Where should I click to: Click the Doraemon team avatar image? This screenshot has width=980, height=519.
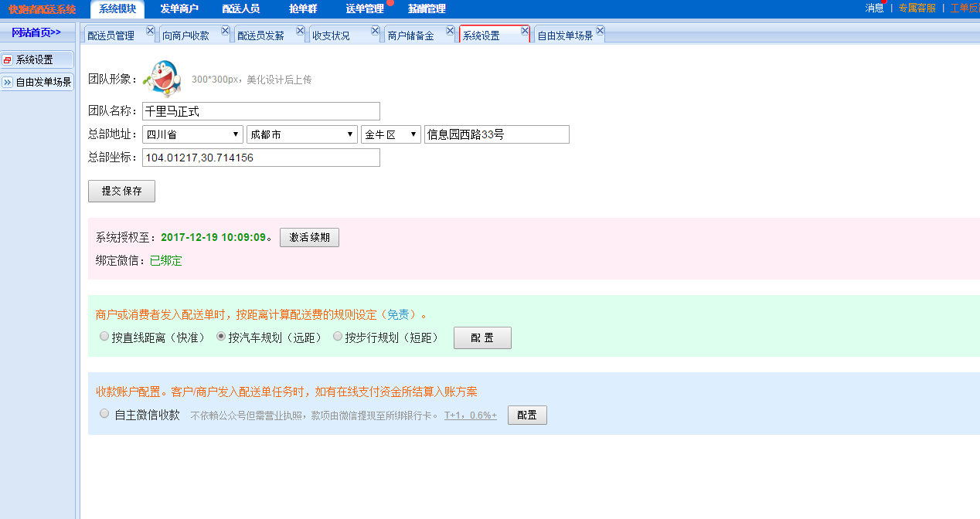[x=162, y=77]
